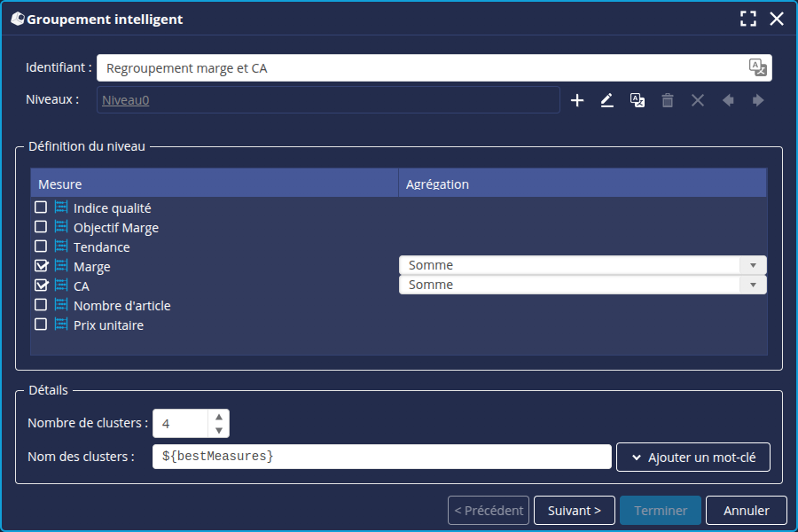
Task: Enable the Indice qualité checkbox
Action: coord(41,207)
